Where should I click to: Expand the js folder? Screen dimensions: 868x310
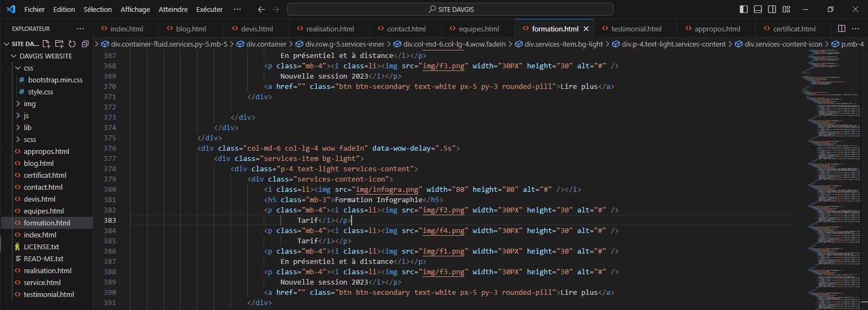[18, 115]
